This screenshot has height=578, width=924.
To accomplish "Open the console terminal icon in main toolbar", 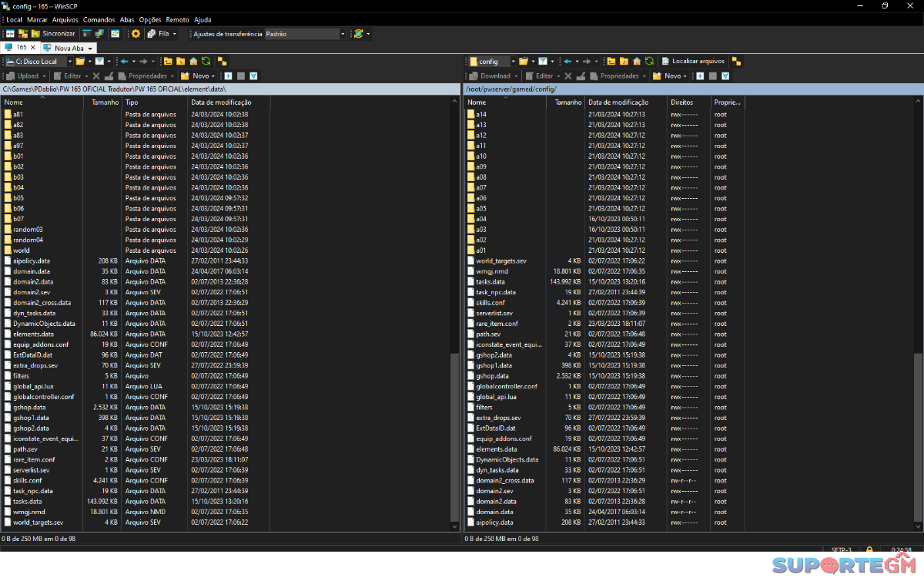I will pyautogui.click(x=87, y=34).
